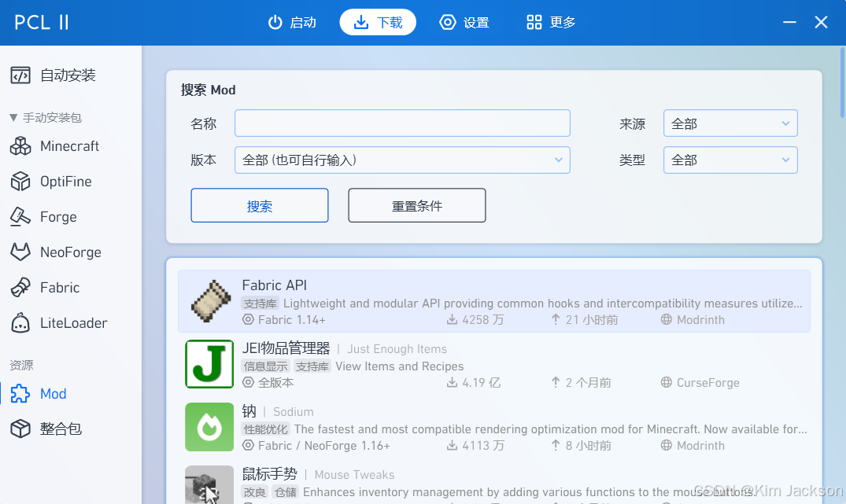
Task: Open the LiteLoader sidebar entry
Action: [x=71, y=323]
